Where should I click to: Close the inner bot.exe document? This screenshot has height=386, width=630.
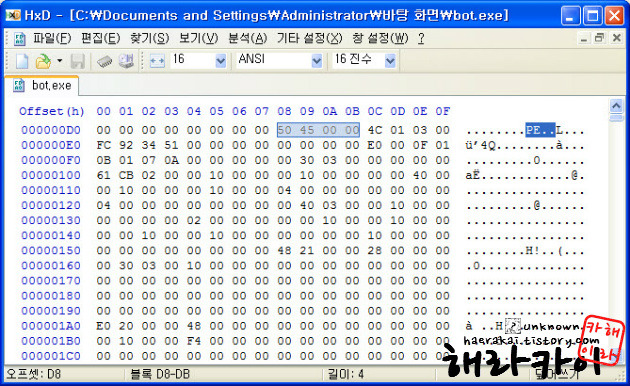pyautogui.click(x=616, y=39)
